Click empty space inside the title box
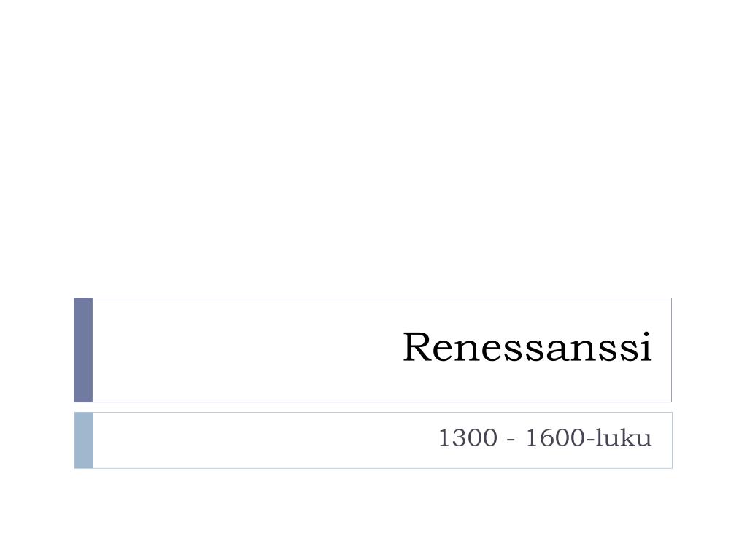 pos(239,350)
